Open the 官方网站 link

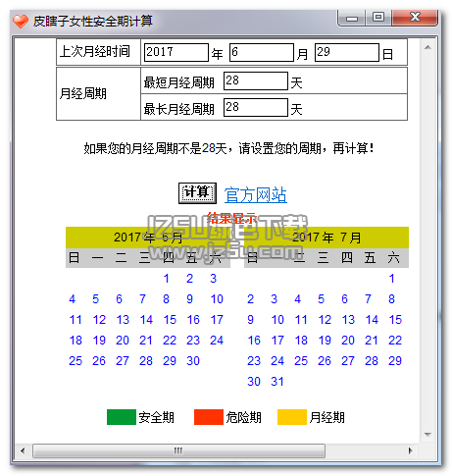(256, 194)
